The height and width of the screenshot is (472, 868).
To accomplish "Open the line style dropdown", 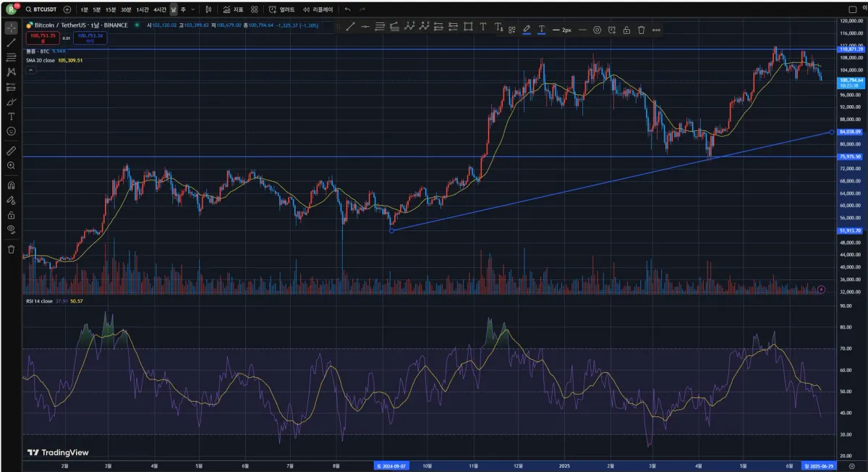I will tap(582, 30).
